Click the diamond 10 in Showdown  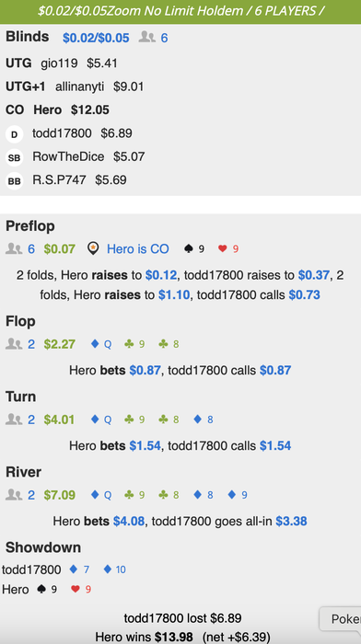point(115,569)
